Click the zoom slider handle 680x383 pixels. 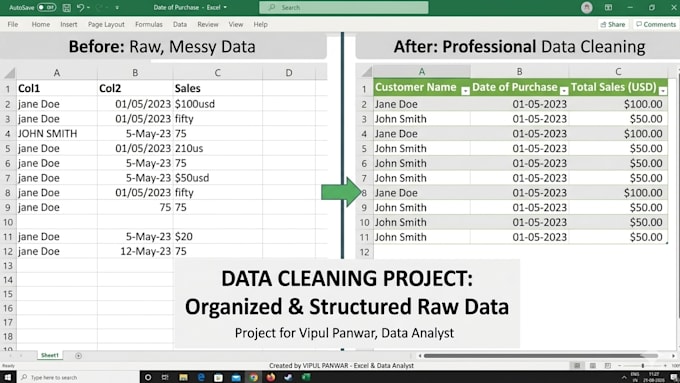coord(643,366)
